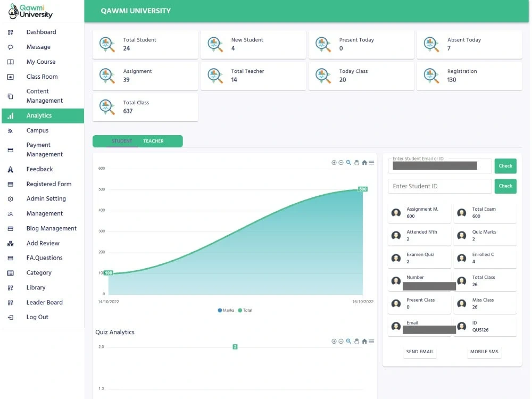Image resolution: width=532 pixels, height=399 pixels.
Task: Click inside the Enter Student ID field
Action: 439,186
